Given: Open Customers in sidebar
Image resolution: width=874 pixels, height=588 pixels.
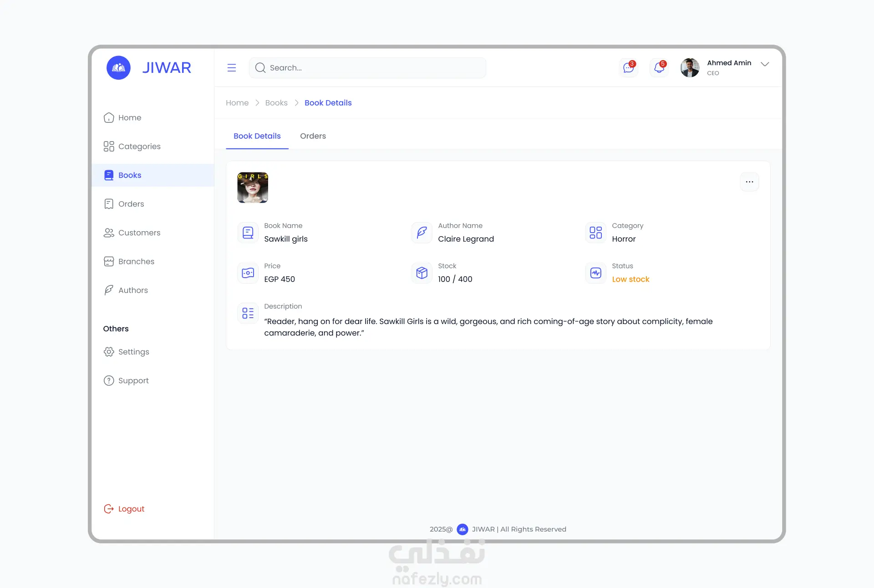Looking at the screenshot, I should tap(139, 233).
